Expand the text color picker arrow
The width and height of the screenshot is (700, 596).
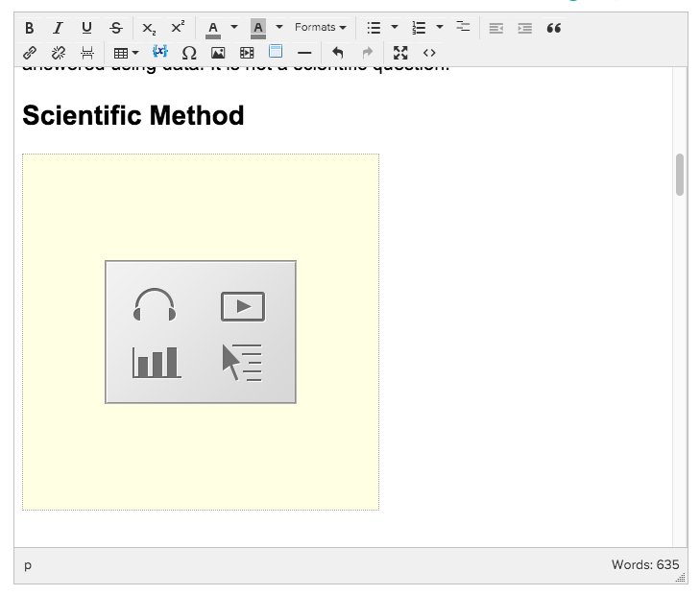pyautogui.click(x=234, y=28)
